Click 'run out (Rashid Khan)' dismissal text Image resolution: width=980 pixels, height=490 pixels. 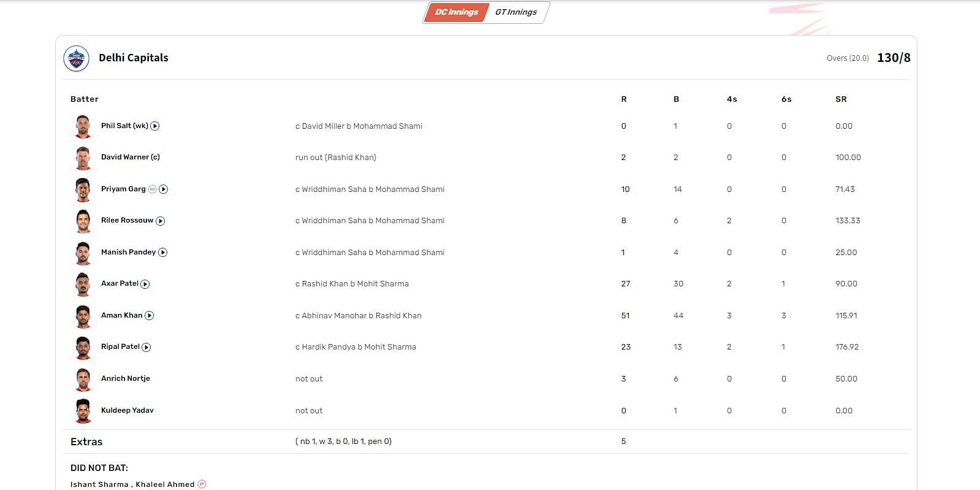click(x=336, y=158)
